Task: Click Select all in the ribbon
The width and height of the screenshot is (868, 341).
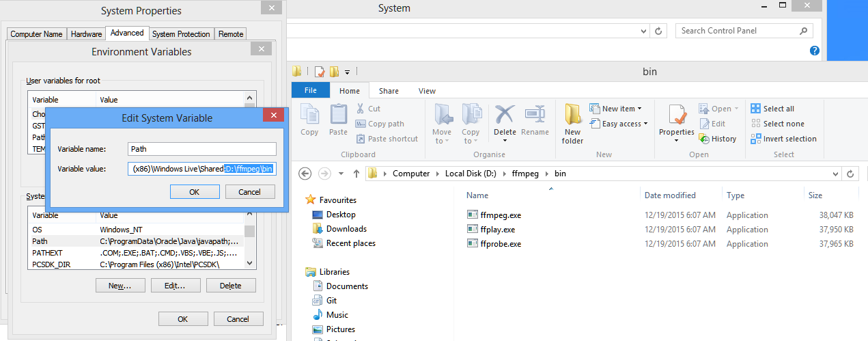Action: [772, 109]
